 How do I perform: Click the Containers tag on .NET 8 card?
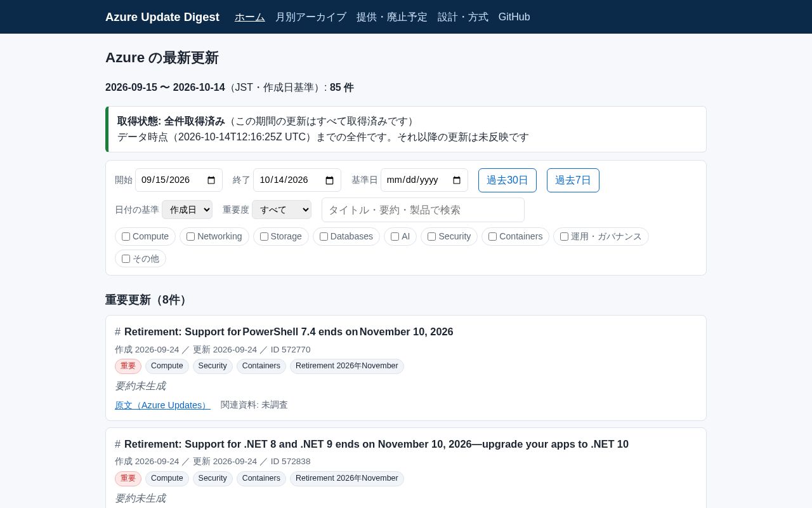point(261,479)
